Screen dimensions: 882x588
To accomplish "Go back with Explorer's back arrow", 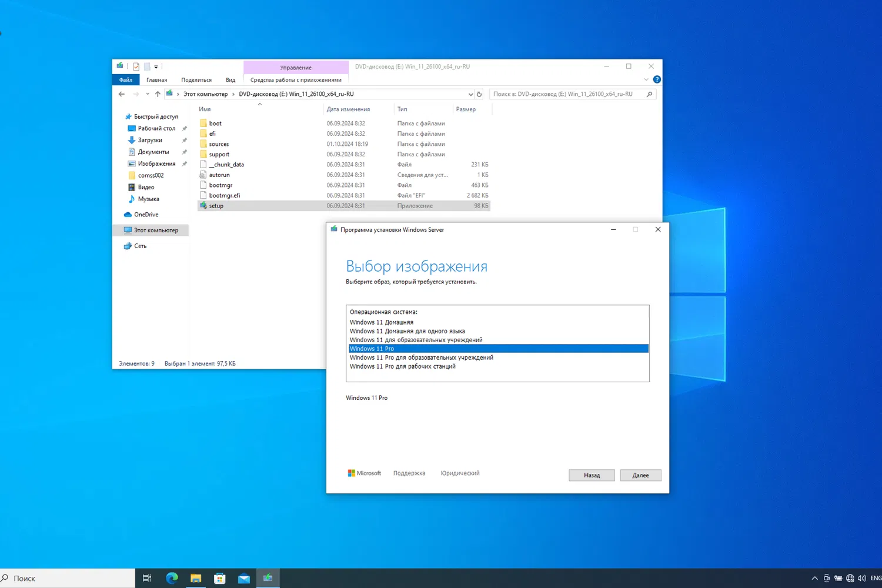I will coord(122,94).
